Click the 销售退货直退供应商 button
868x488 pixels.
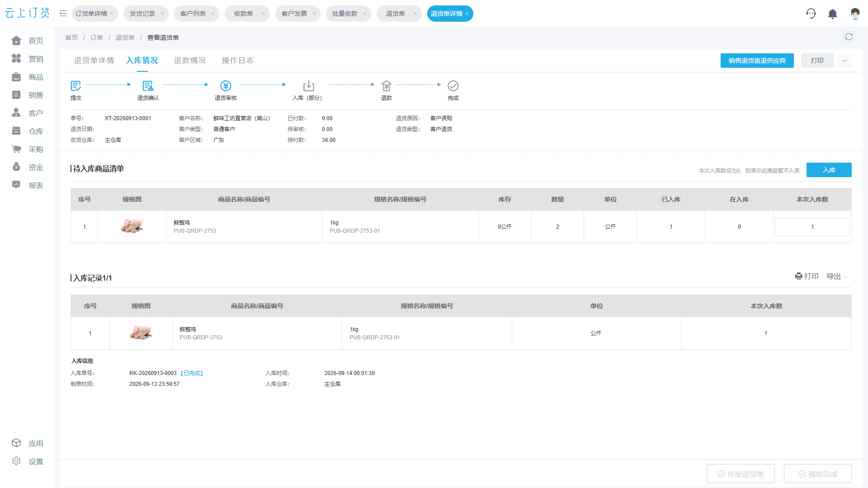pyautogui.click(x=757, y=61)
